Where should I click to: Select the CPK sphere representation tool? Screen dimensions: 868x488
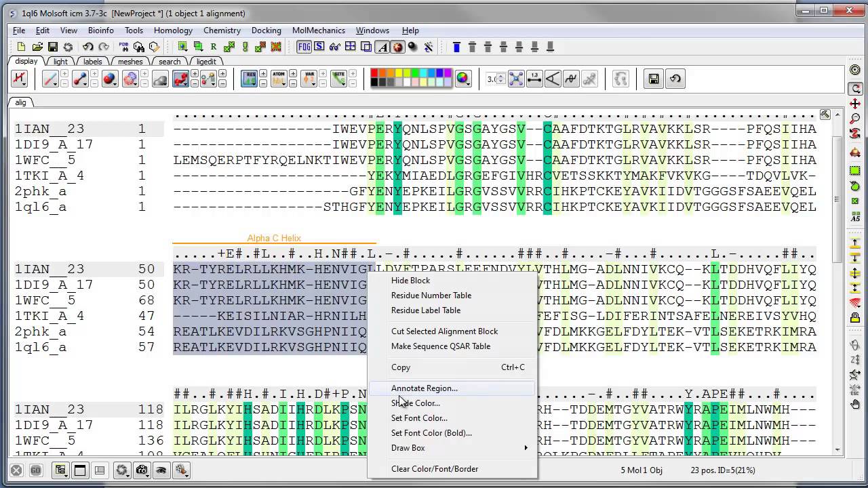click(110, 79)
